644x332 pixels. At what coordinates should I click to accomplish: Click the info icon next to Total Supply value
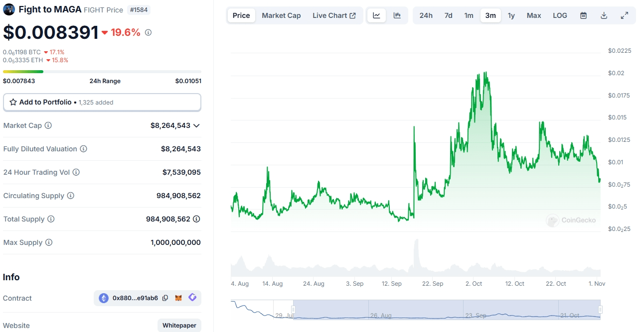(x=196, y=219)
